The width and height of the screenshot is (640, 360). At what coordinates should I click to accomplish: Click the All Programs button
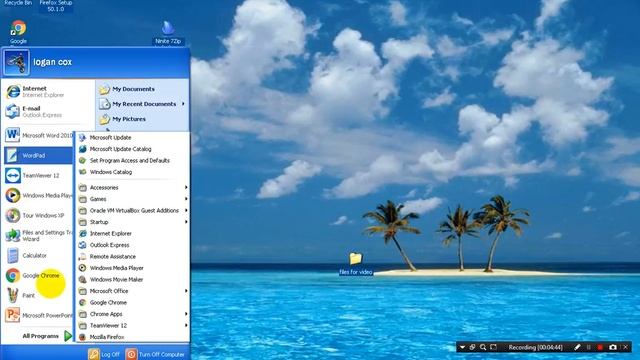47,336
